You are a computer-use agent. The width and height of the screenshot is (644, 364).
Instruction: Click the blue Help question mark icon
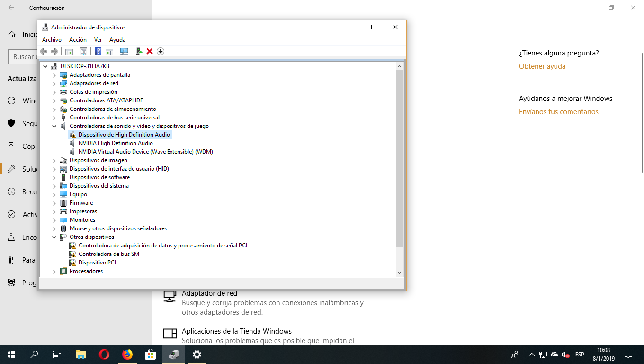pyautogui.click(x=98, y=51)
